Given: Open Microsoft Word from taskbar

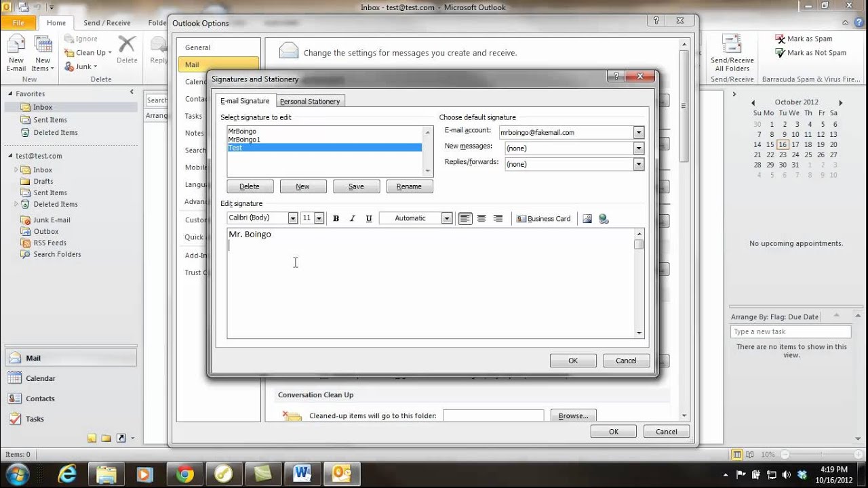Looking at the screenshot, I should (x=303, y=474).
